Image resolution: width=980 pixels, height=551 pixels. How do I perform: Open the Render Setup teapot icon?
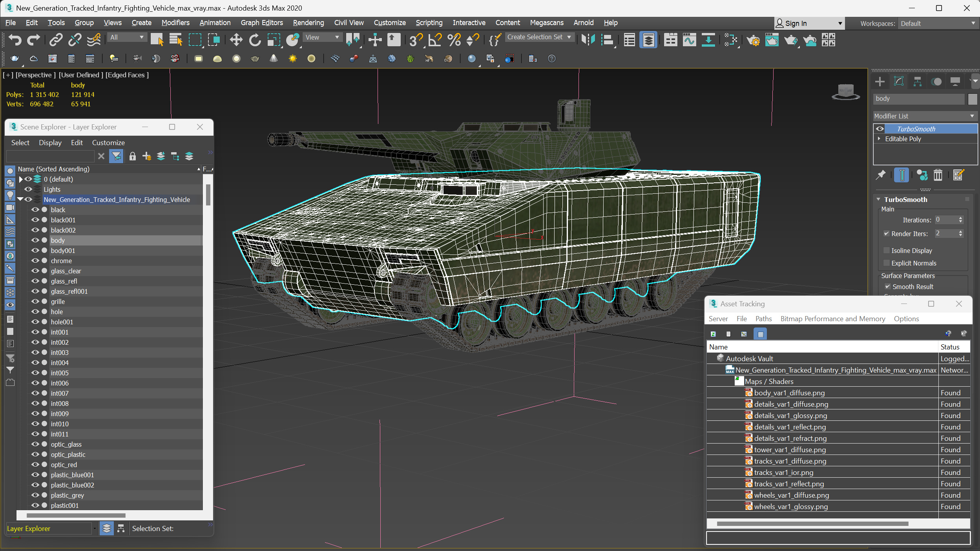(753, 40)
